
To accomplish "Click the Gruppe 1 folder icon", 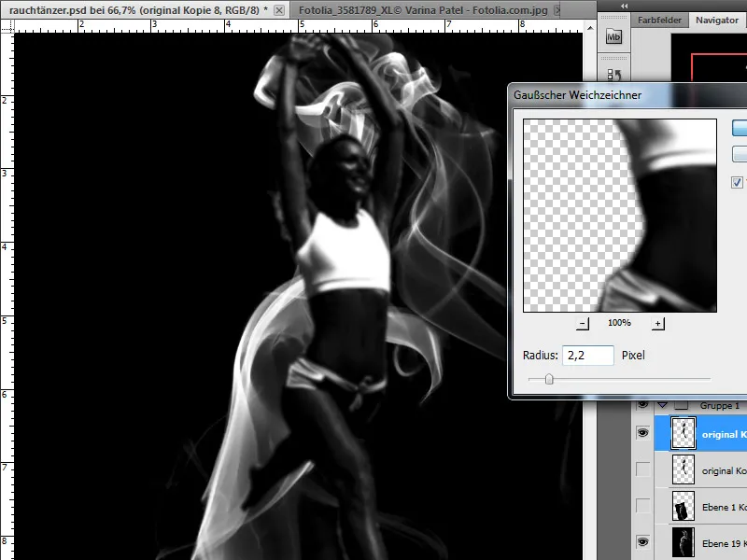I will point(683,406).
